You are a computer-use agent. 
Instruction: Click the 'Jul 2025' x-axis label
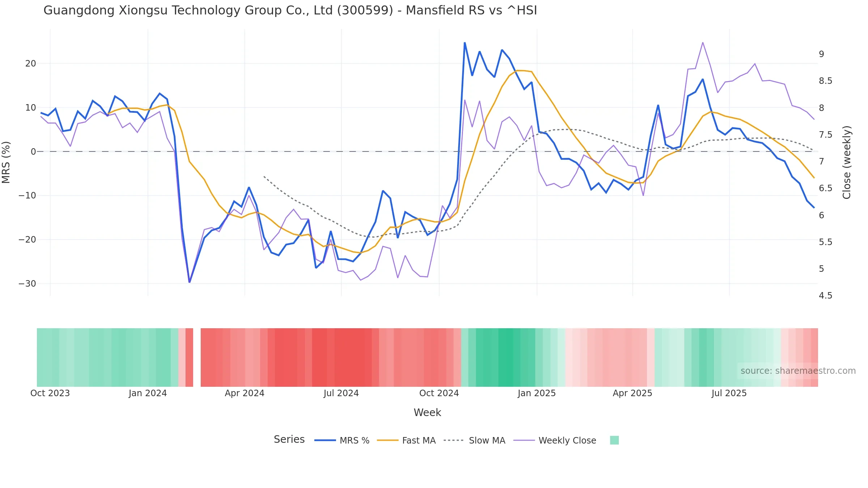coord(729,393)
